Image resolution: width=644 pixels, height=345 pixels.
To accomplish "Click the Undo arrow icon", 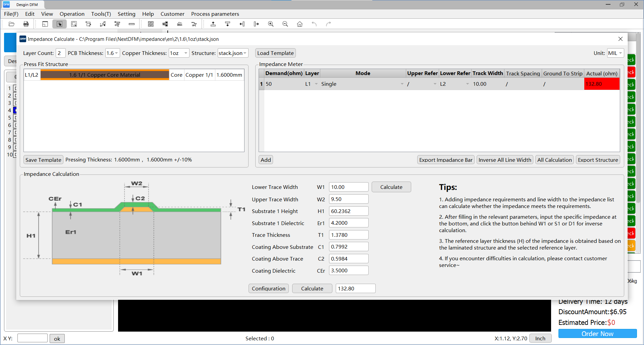I will [x=314, y=24].
